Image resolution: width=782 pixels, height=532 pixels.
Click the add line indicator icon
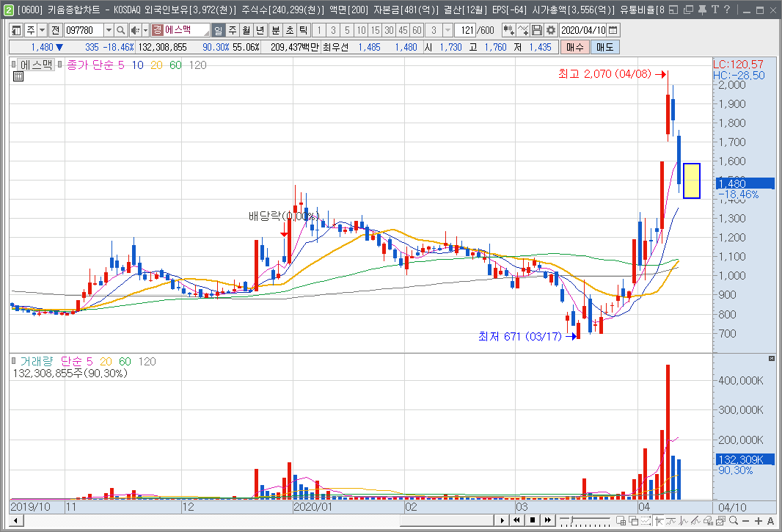pos(522,30)
